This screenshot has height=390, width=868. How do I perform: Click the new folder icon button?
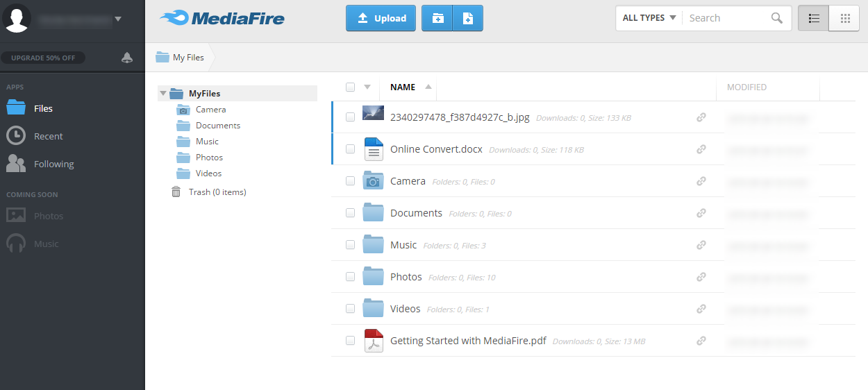pyautogui.click(x=437, y=18)
